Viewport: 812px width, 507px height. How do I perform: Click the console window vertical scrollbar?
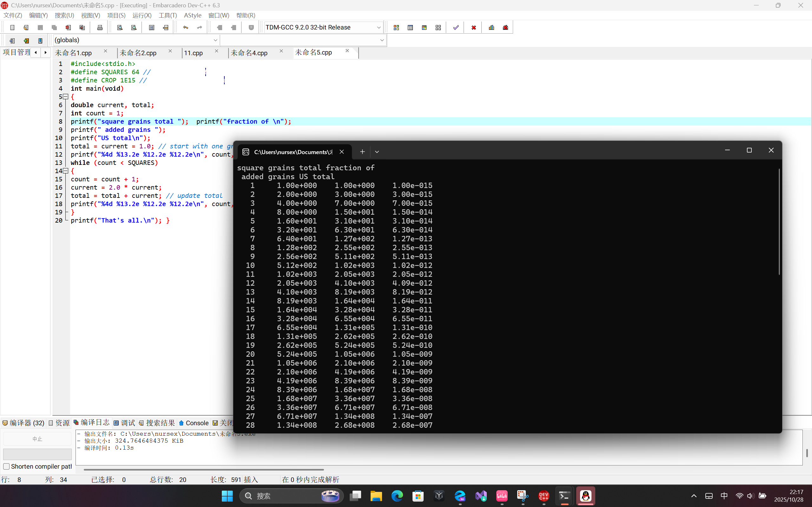(779, 221)
